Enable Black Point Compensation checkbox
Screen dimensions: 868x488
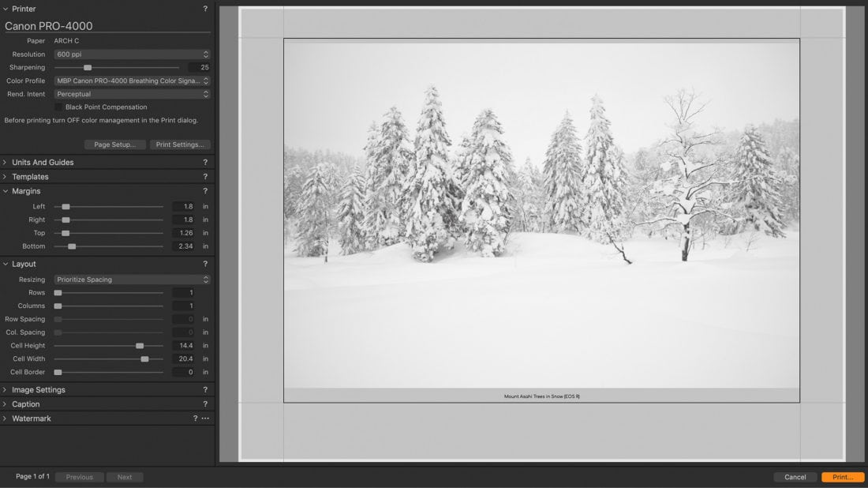[x=58, y=107]
